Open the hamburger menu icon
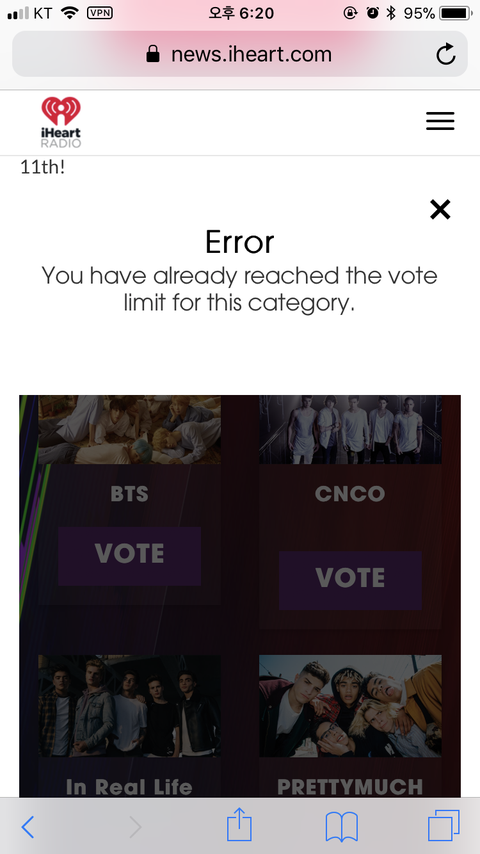480x854 pixels. [x=440, y=121]
